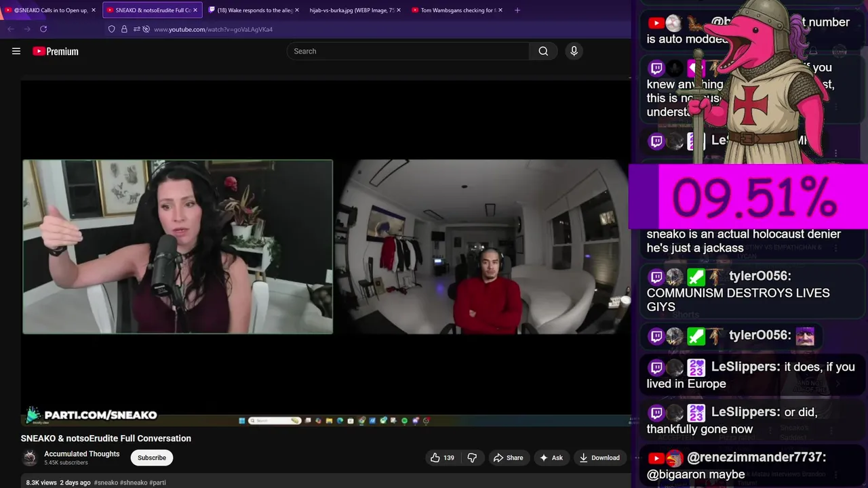Click the like count '139'
The width and height of the screenshot is (868, 488).
pos(449,457)
